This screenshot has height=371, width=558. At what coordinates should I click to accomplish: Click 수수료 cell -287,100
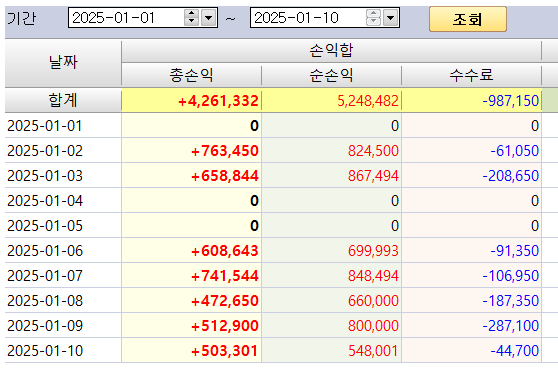(472, 325)
